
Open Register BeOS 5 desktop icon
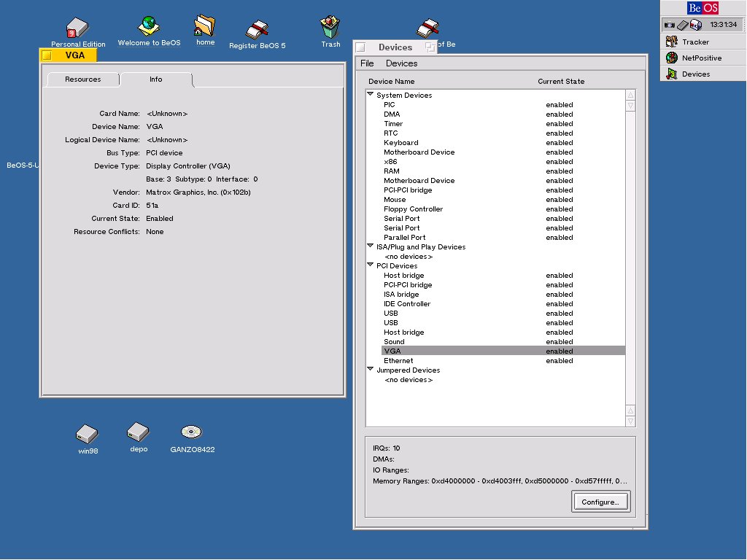pos(257,29)
